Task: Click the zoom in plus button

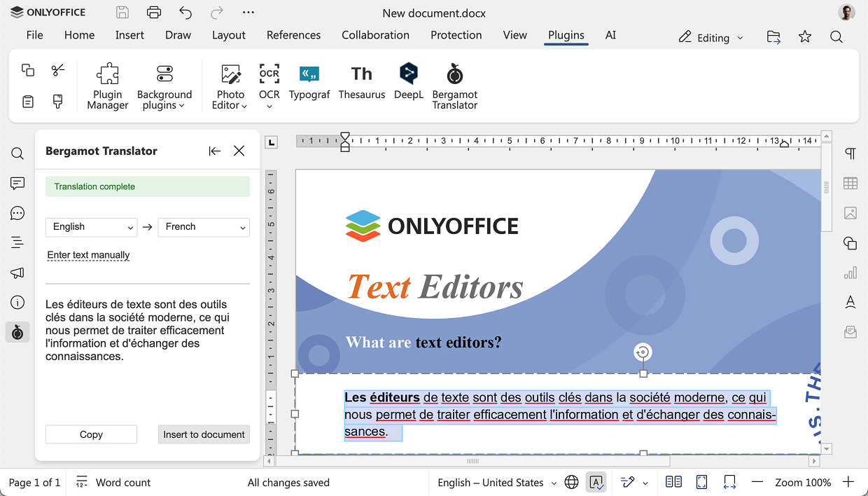Action: click(848, 482)
